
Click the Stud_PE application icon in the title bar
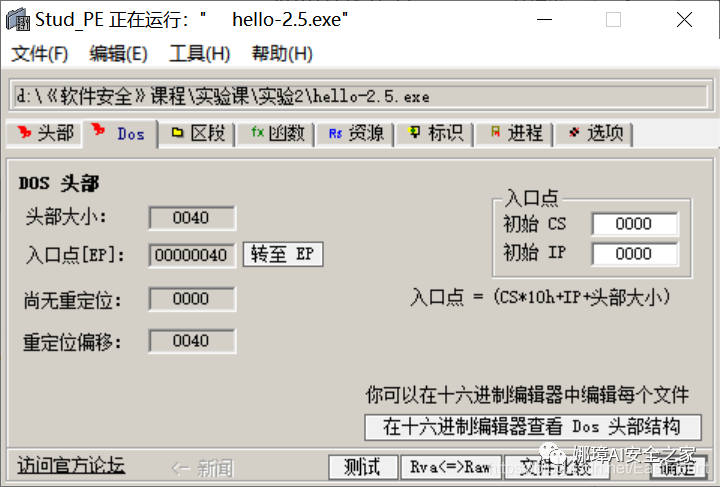(x=18, y=19)
